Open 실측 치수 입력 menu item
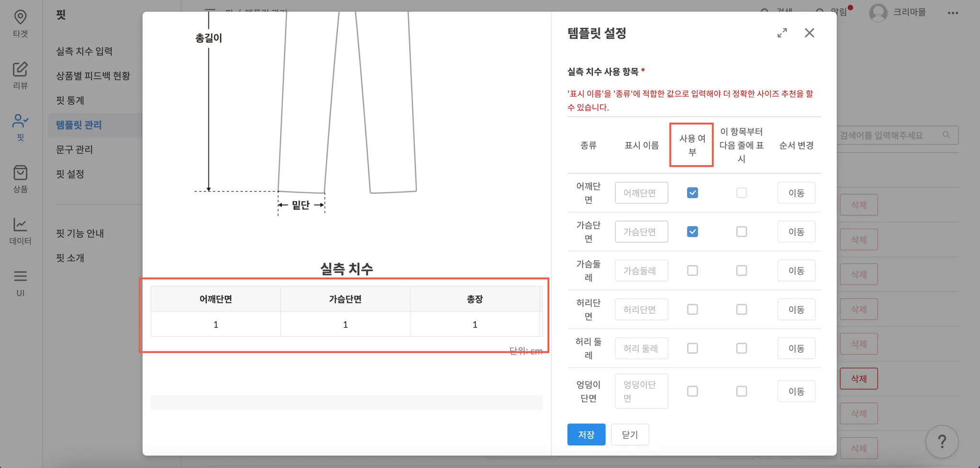 click(84, 51)
